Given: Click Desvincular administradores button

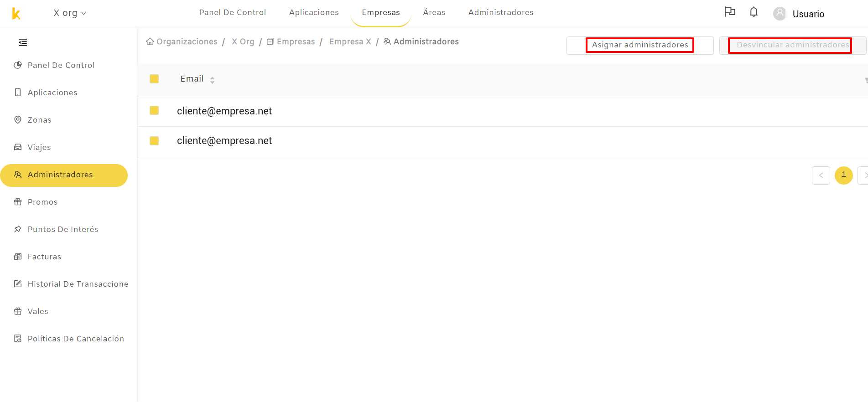Looking at the screenshot, I should pyautogui.click(x=793, y=45).
